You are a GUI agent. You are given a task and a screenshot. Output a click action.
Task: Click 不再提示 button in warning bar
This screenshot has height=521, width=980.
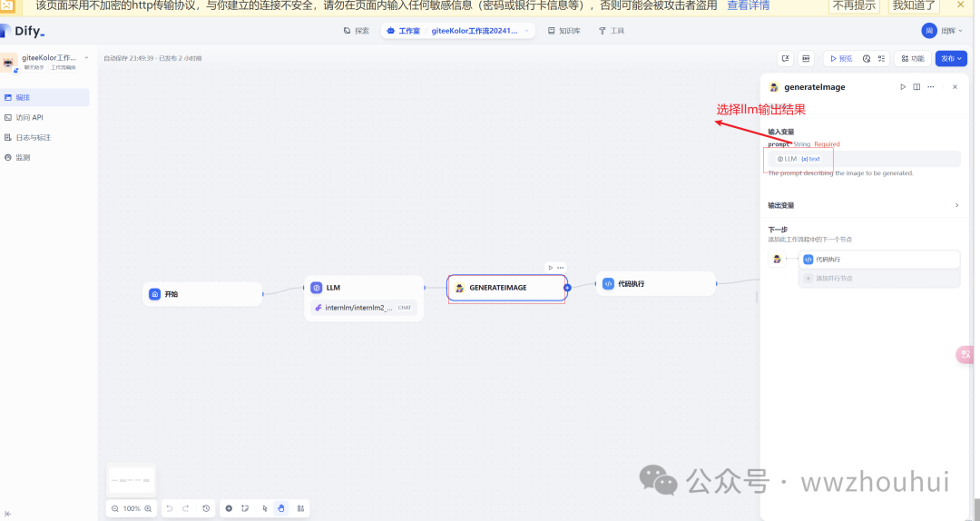tap(855, 5)
